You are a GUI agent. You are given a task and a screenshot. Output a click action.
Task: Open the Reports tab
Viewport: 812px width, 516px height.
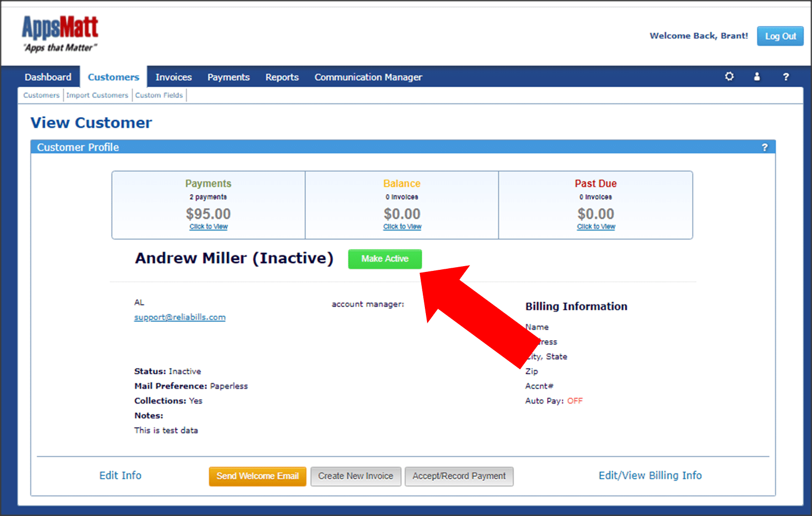tap(282, 77)
